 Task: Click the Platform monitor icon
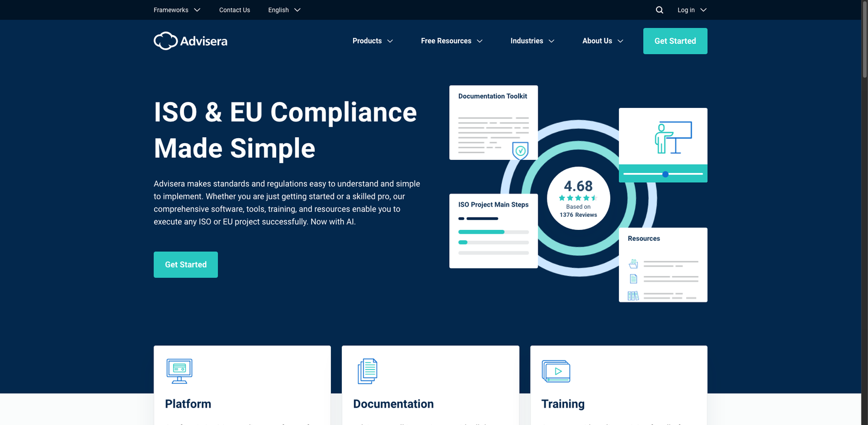click(x=179, y=371)
